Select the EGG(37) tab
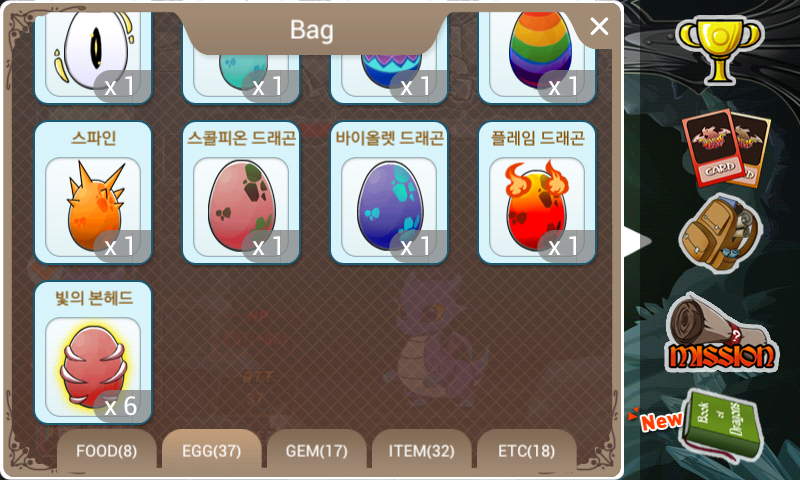 [211, 450]
